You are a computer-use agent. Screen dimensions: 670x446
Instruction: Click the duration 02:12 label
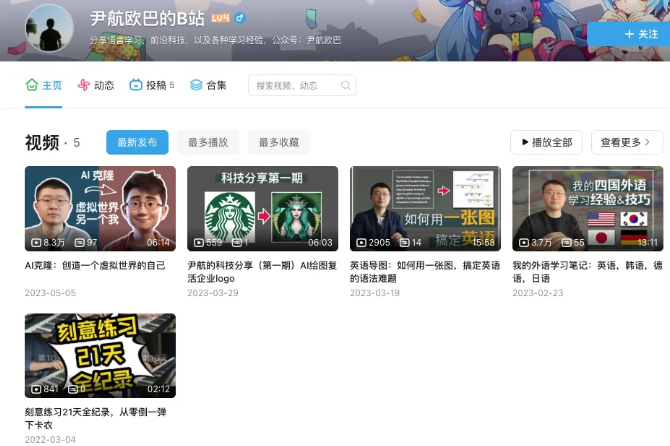click(x=158, y=389)
